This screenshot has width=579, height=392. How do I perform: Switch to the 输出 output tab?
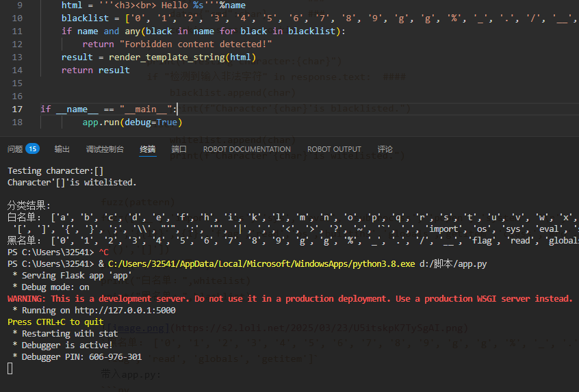click(62, 149)
